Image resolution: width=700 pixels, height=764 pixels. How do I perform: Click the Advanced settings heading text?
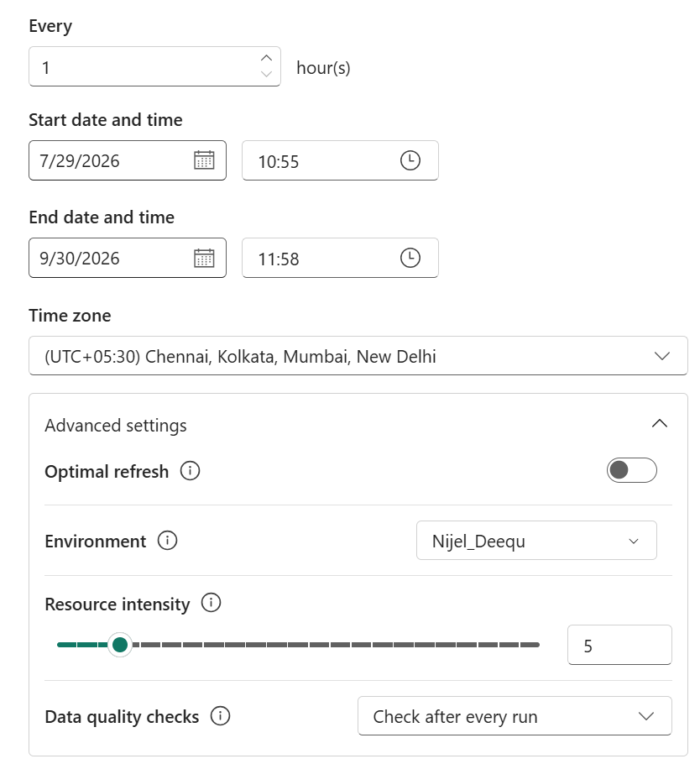coord(116,426)
